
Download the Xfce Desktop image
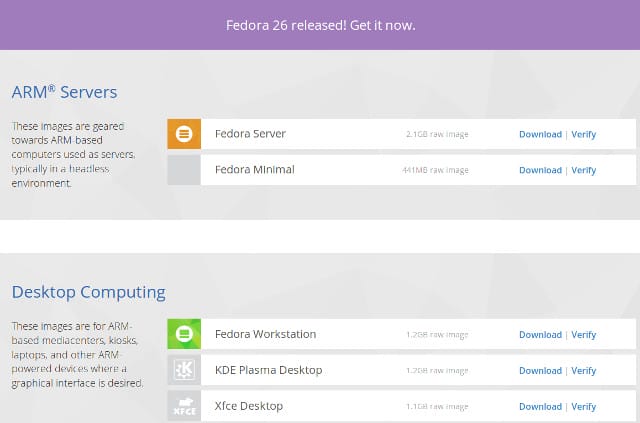click(x=540, y=407)
